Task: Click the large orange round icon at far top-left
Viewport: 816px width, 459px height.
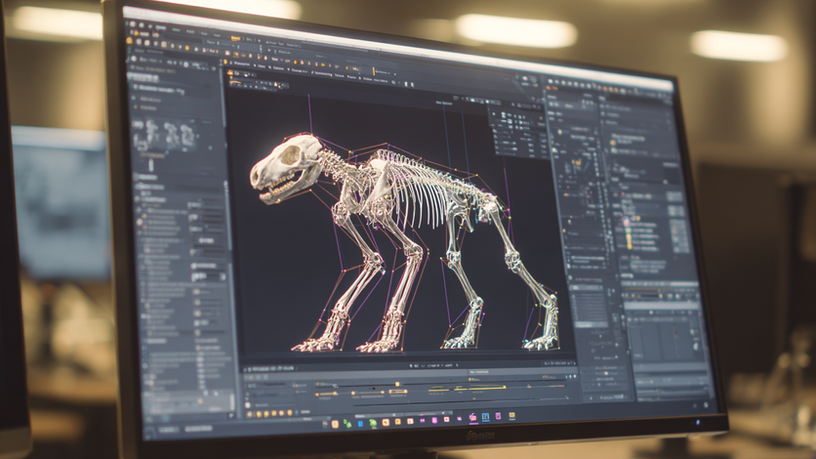Action: pos(129,41)
